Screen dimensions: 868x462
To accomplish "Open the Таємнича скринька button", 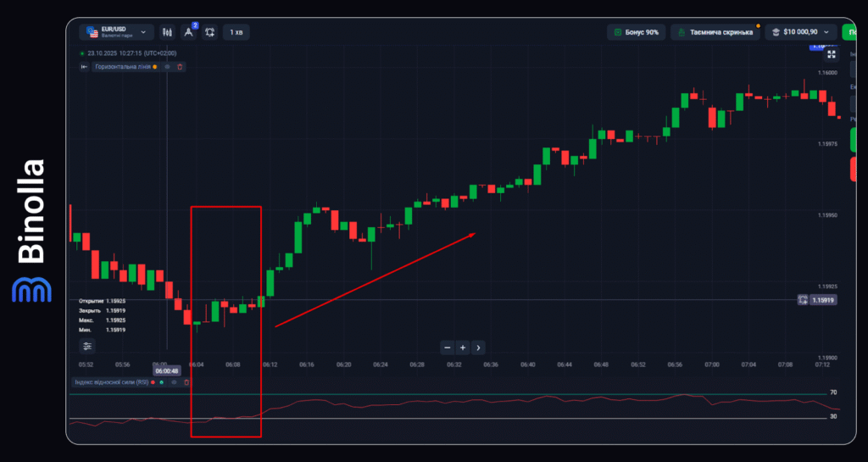I will tap(714, 32).
